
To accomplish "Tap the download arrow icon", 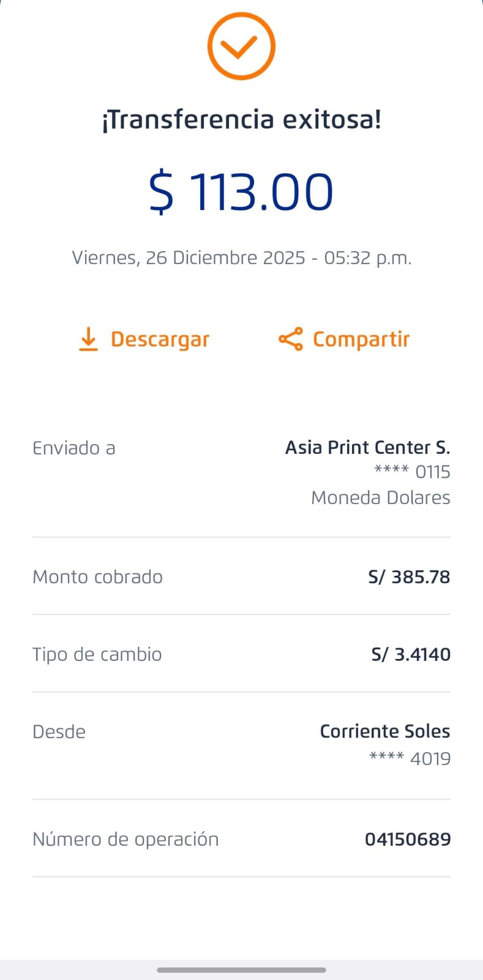I will pos(89,339).
